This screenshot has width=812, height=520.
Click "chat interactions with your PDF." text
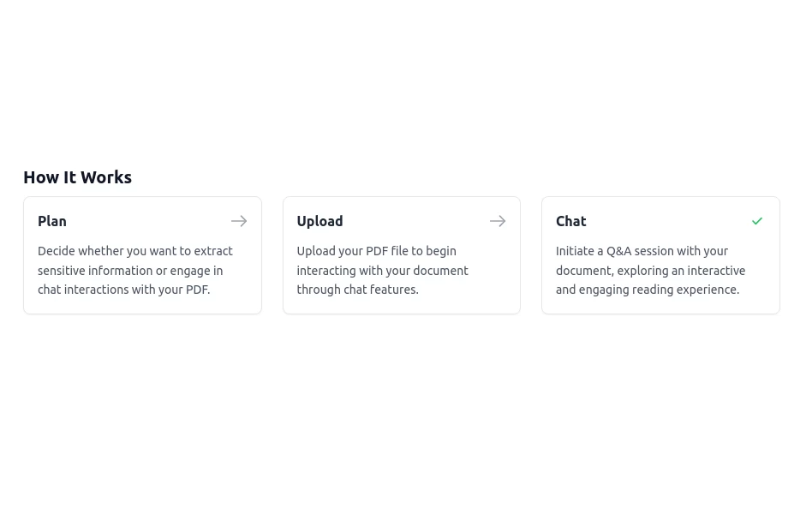pyautogui.click(x=123, y=290)
